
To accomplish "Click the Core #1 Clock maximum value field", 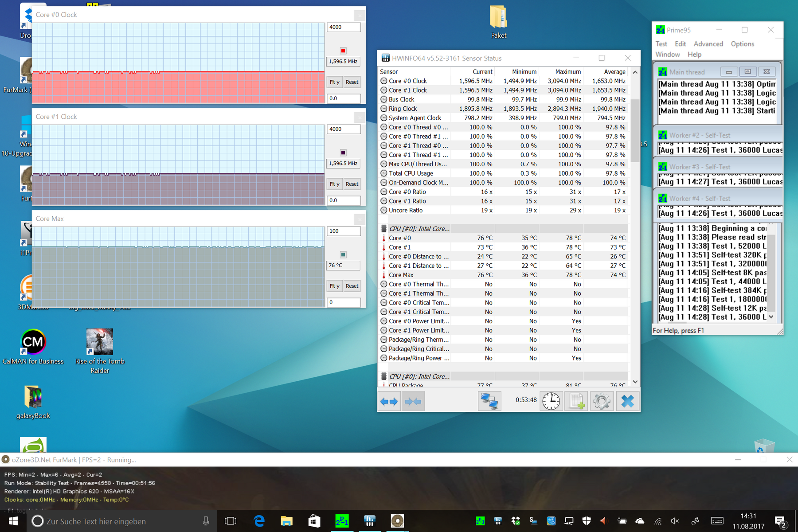I will pyautogui.click(x=344, y=129).
